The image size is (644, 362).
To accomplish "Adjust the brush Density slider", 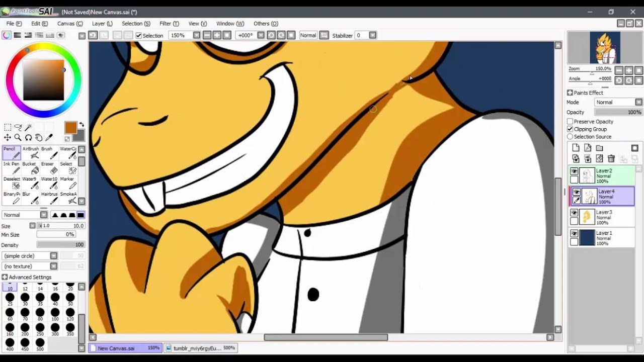I will [x=61, y=245].
